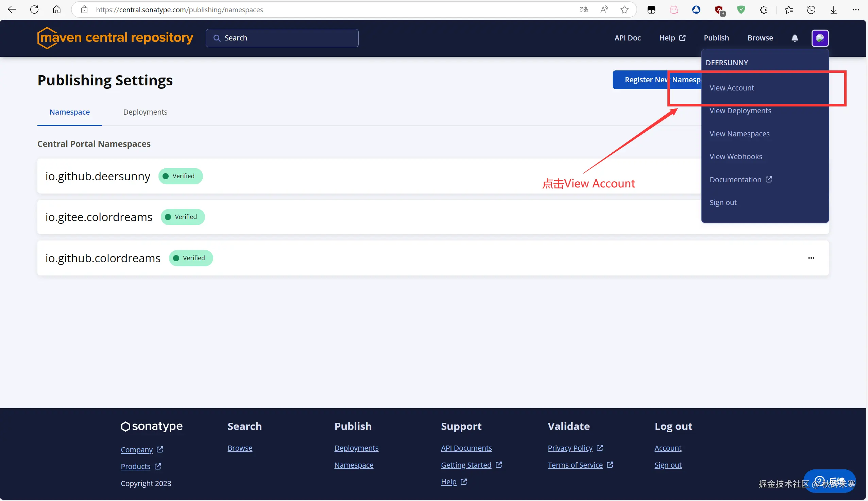
Task: Click Maven Central Repository logo
Action: (x=115, y=38)
